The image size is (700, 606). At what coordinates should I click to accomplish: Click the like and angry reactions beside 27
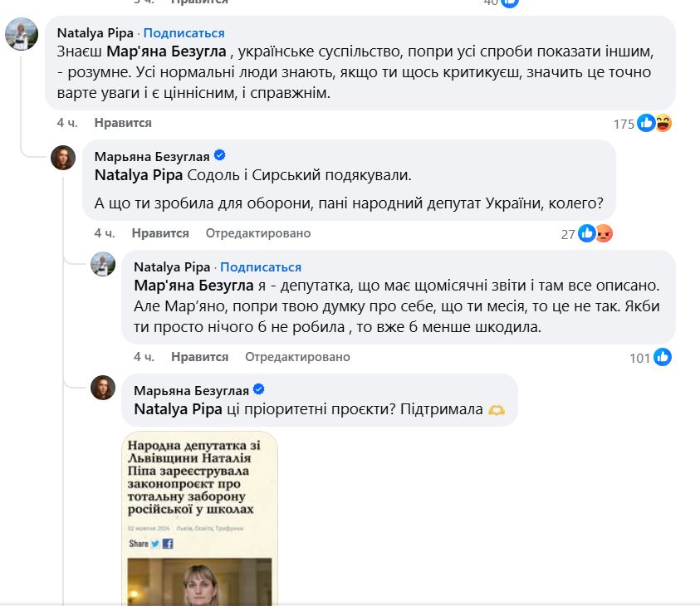coord(595,233)
